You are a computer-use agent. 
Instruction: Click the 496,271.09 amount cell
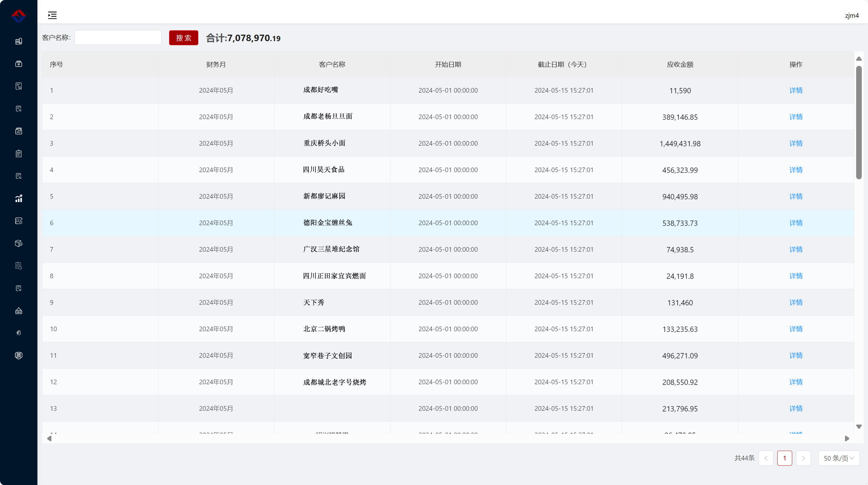680,356
